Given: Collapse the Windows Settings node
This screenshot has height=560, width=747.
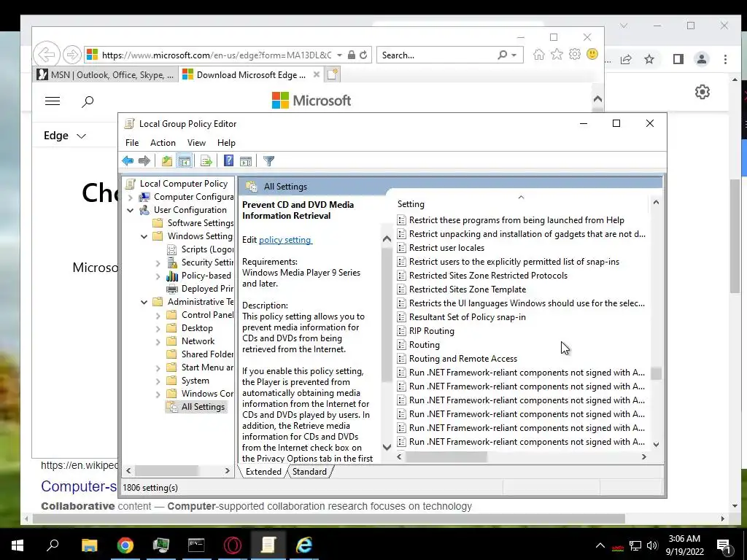Looking at the screenshot, I should 144,236.
